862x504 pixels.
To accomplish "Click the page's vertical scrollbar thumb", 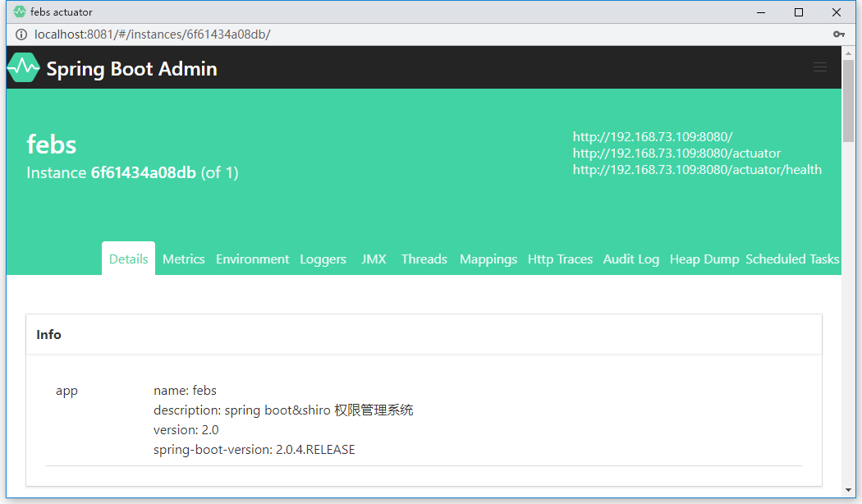I will point(848,101).
